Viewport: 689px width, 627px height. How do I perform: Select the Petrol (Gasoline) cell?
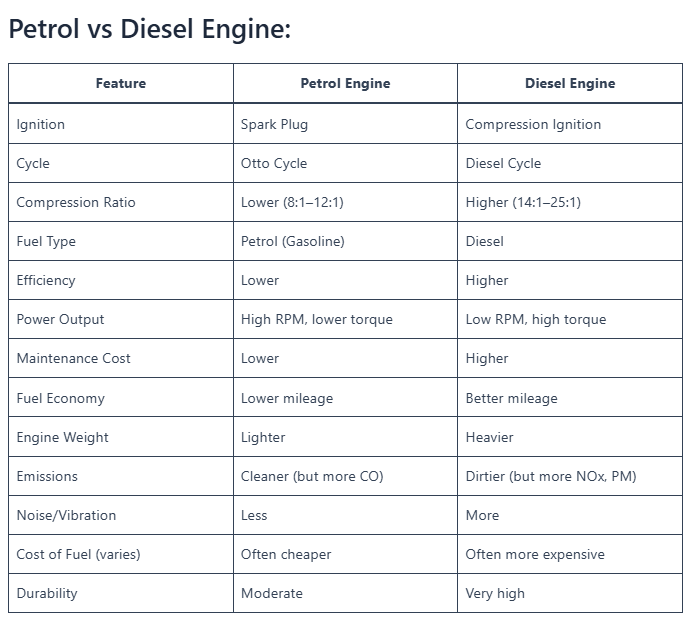(345, 241)
